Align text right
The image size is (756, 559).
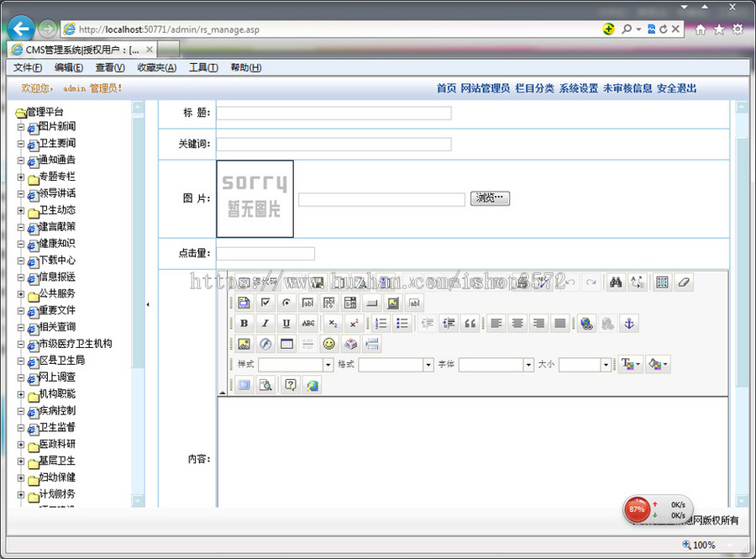point(538,324)
